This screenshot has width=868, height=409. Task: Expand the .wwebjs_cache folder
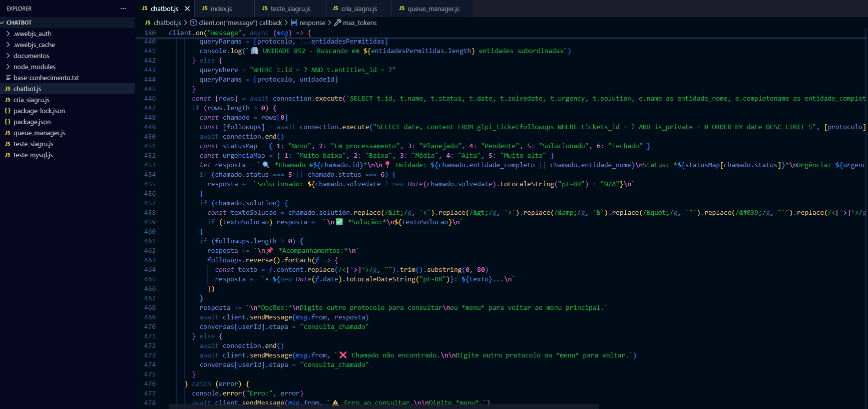pyautogui.click(x=34, y=45)
